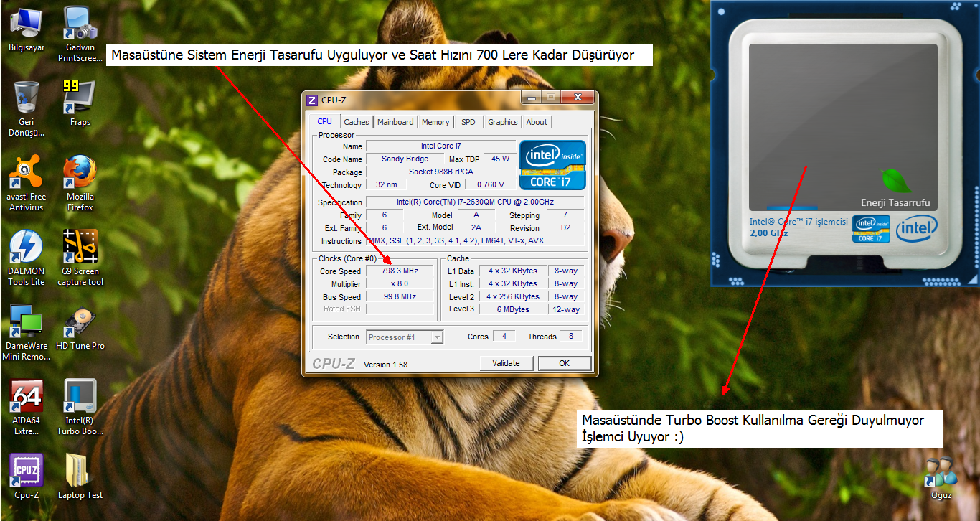The width and height of the screenshot is (980, 521).
Task: Switch to the CPU tab
Action: pyautogui.click(x=325, y=121)
